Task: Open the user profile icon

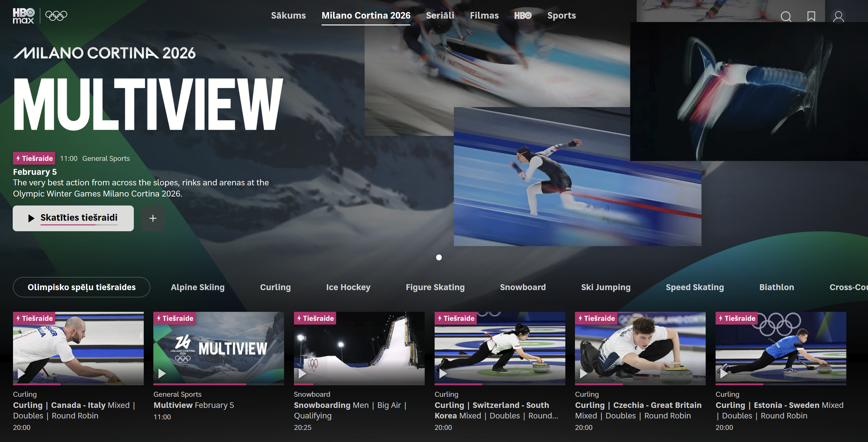Action: [838, 16]
